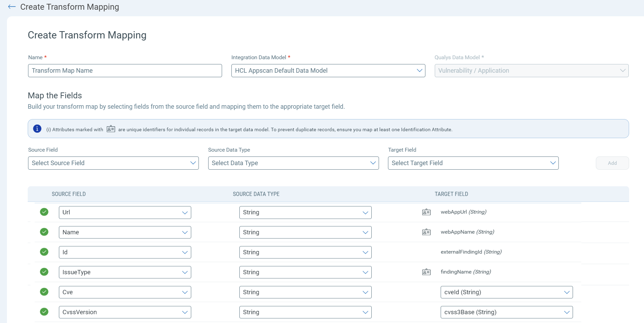Change the Name row source field dropdown
644x323 pixels.
(125, 232)
